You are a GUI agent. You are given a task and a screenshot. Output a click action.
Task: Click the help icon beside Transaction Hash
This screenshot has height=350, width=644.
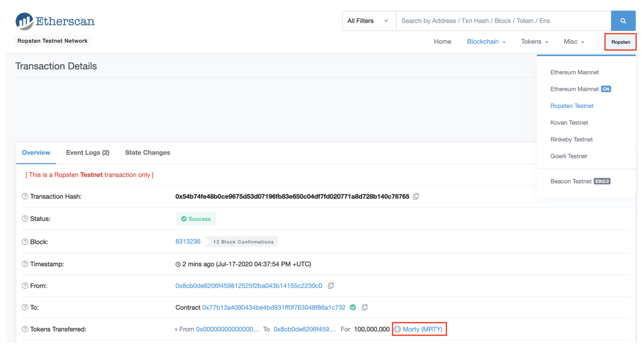[25, 197]
